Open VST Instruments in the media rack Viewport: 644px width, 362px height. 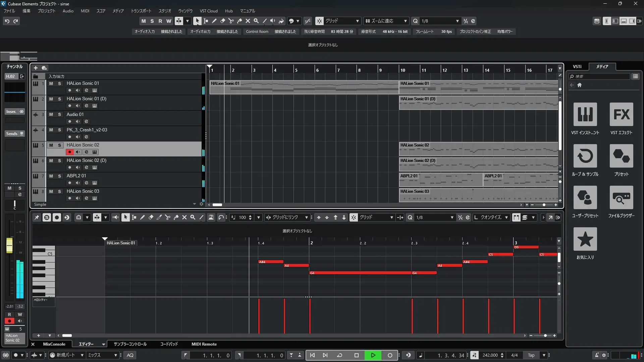[x=585, y=114]
